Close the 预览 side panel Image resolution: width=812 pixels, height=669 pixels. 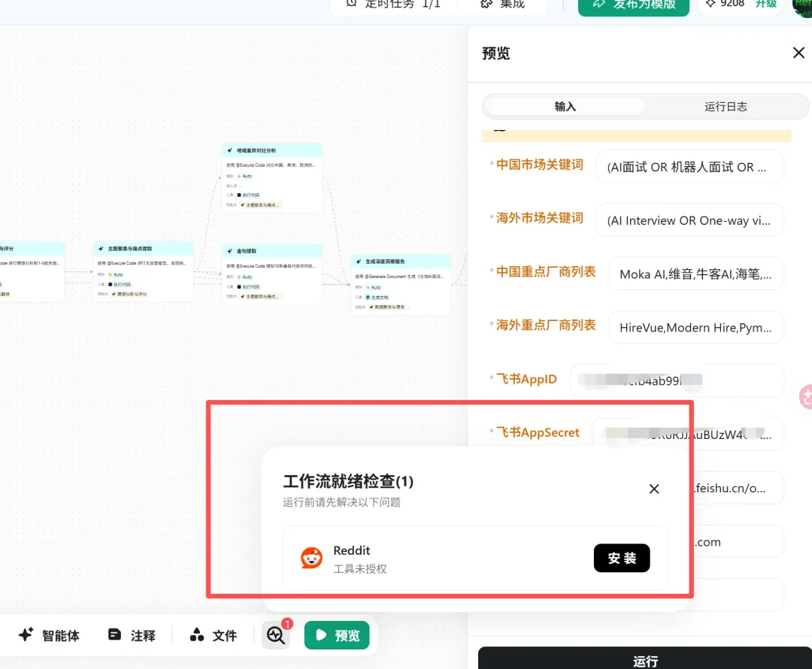pyautogui.click(x=798, y=53)
